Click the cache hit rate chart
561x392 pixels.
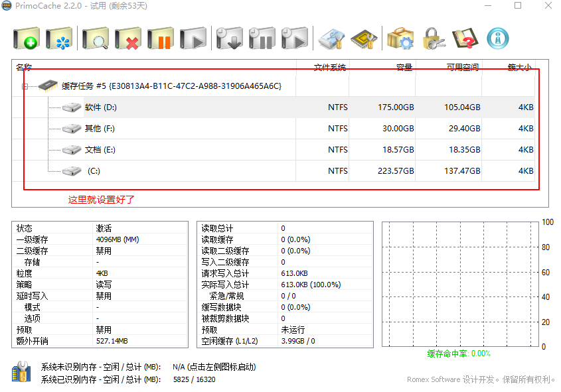click(x=461, y=284)
